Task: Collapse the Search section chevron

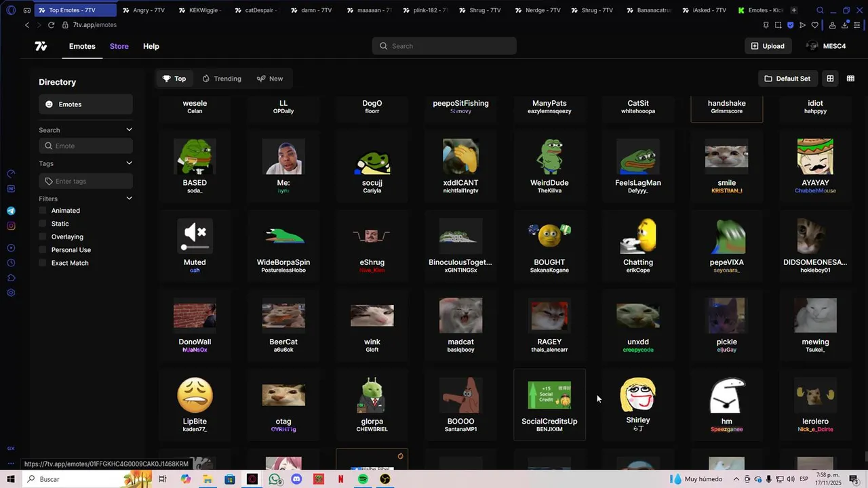Action: tap(129, 129)
